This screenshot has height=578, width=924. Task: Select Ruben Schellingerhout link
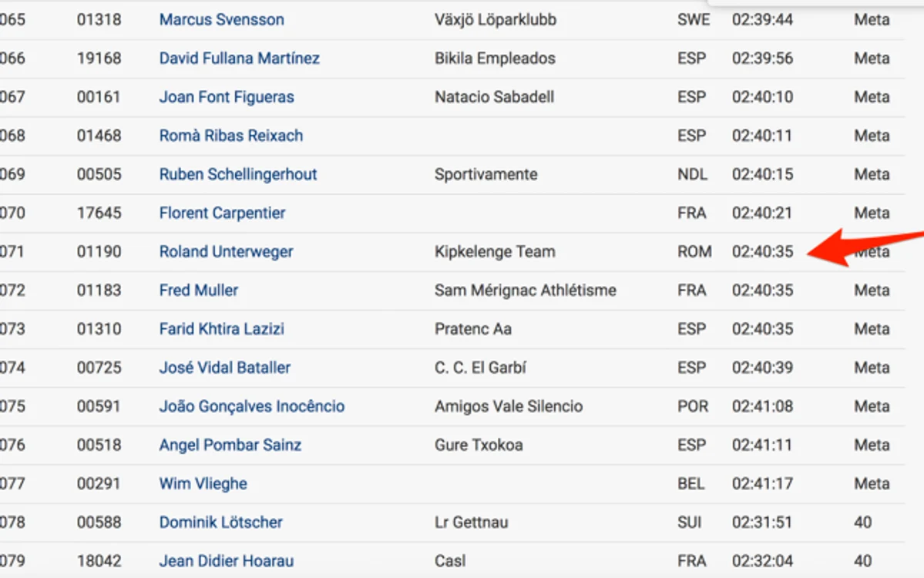(x=238, y=174)
